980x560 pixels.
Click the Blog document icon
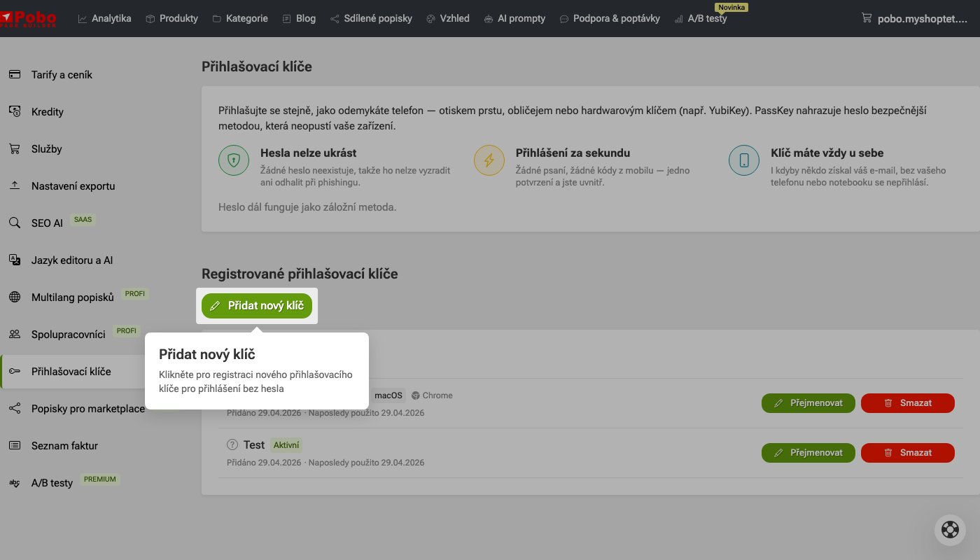(x=287, y=19)
